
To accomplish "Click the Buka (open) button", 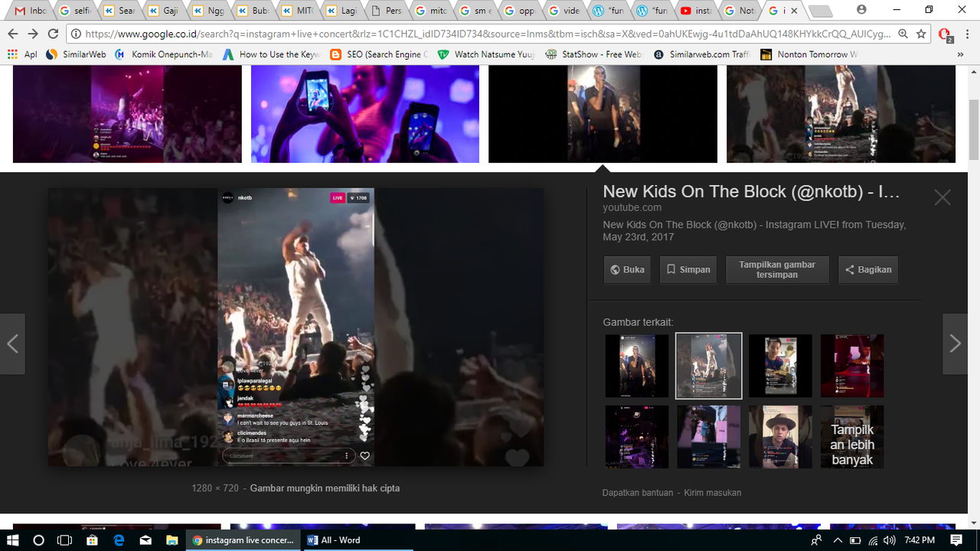I will coord(627,269).
